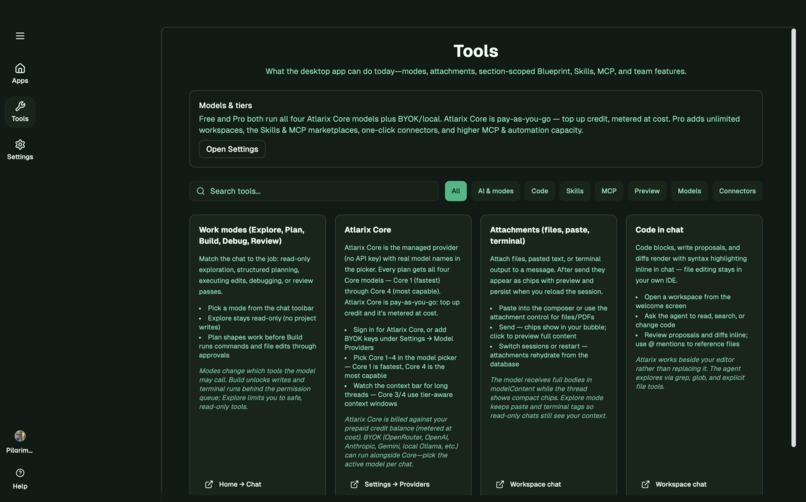The height and width of the screenshot is (502, 806).
Task: Click the Open Settings button
Action: pos(232,149)
